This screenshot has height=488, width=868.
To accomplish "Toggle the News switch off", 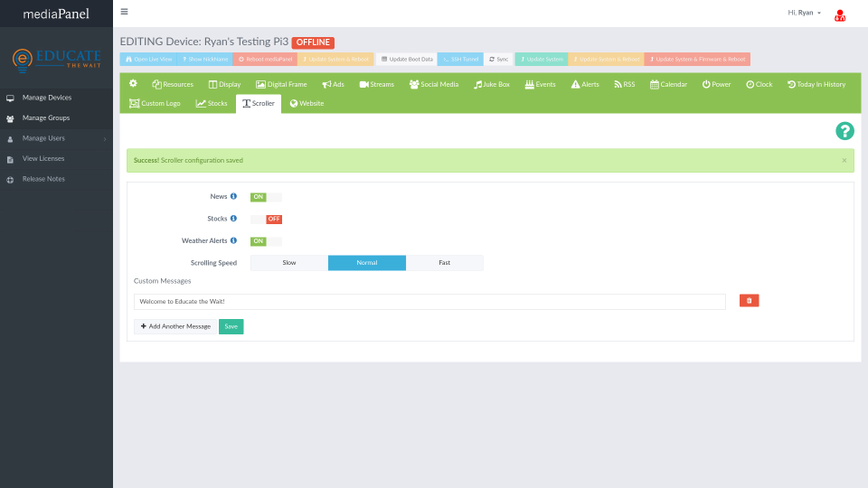I will [x=266, y=197].
